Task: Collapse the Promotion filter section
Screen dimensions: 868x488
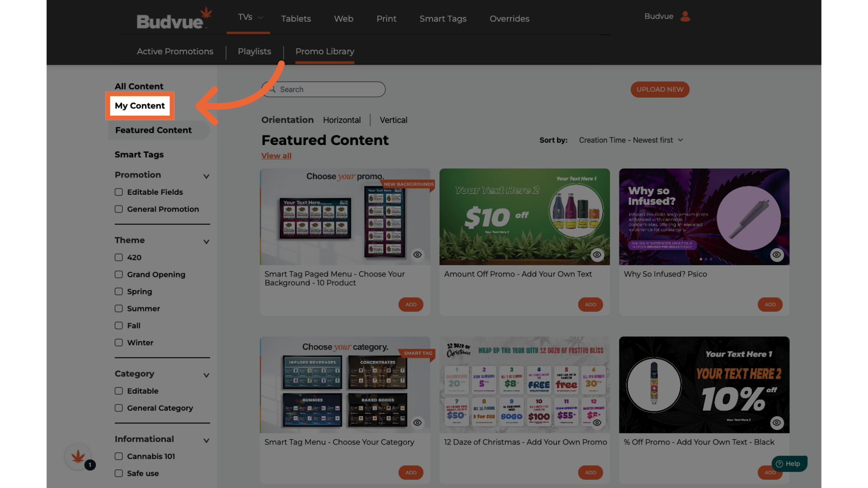Action: [206, 176]
